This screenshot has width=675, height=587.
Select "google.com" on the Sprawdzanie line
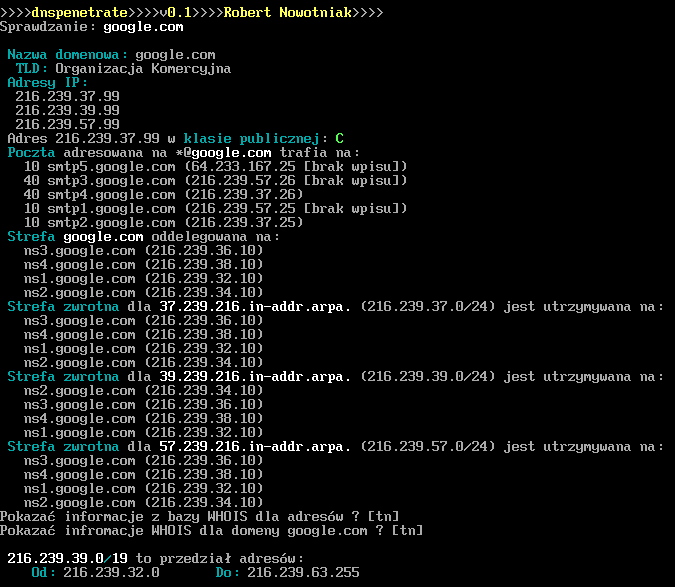143,27
